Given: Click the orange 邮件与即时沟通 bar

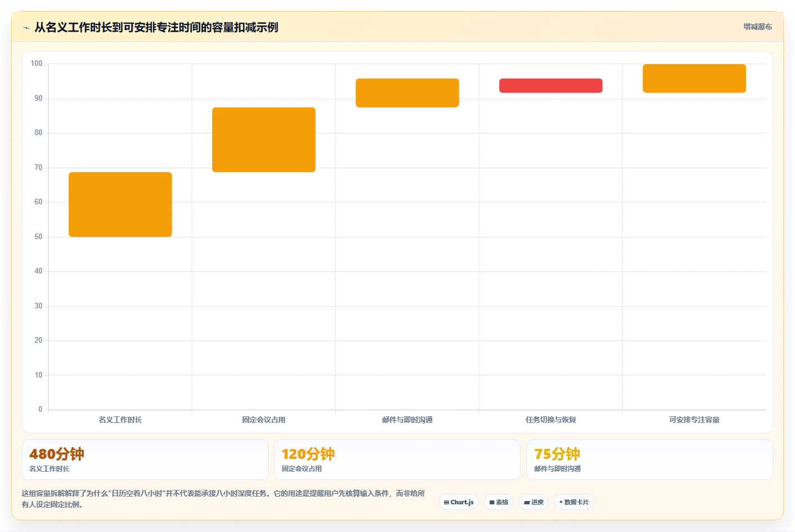Looking at the screenshot, I should (x=407, y=93).
